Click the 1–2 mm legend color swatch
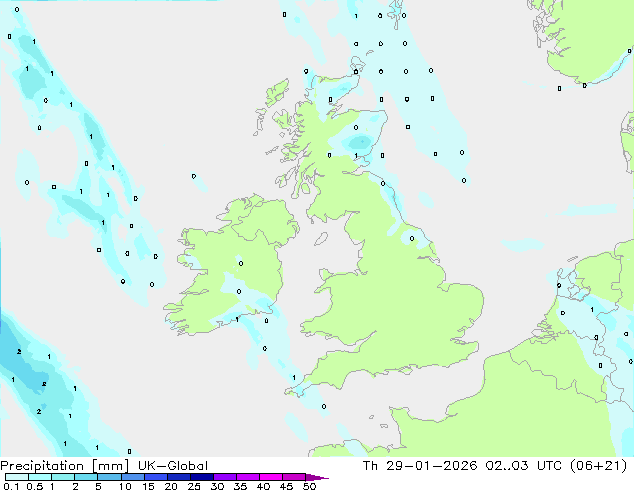634x490 pixels. [x=63, y=477]
